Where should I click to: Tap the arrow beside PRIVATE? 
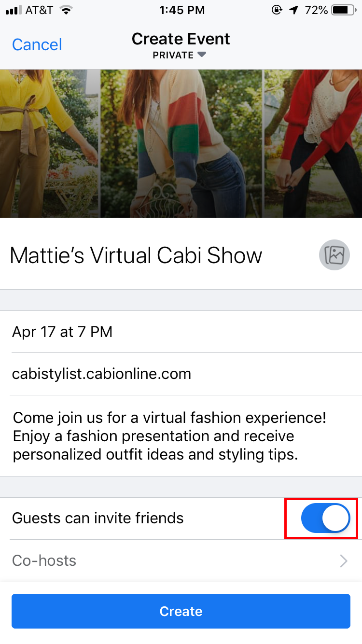pyautogui.click(x=202, y=55)
